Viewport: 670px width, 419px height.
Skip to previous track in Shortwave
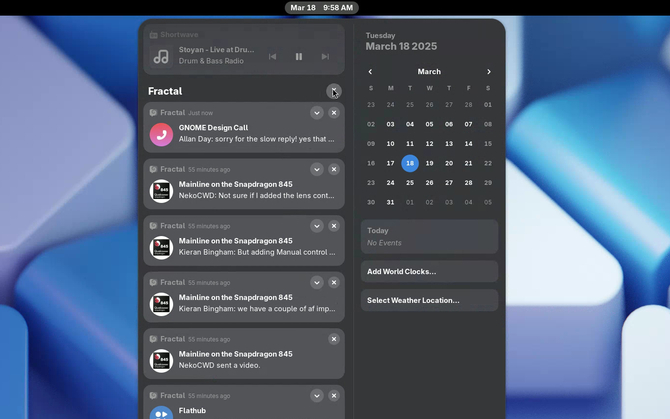[272, 56]
